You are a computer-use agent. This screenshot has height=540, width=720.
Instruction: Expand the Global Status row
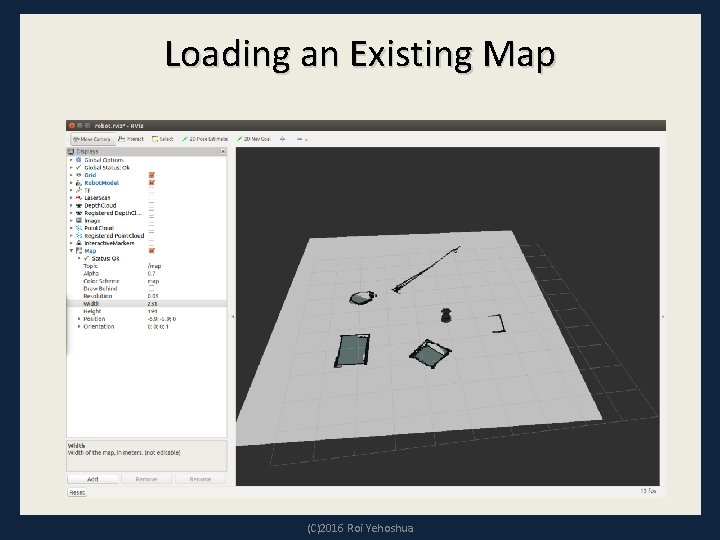(71, 168)
